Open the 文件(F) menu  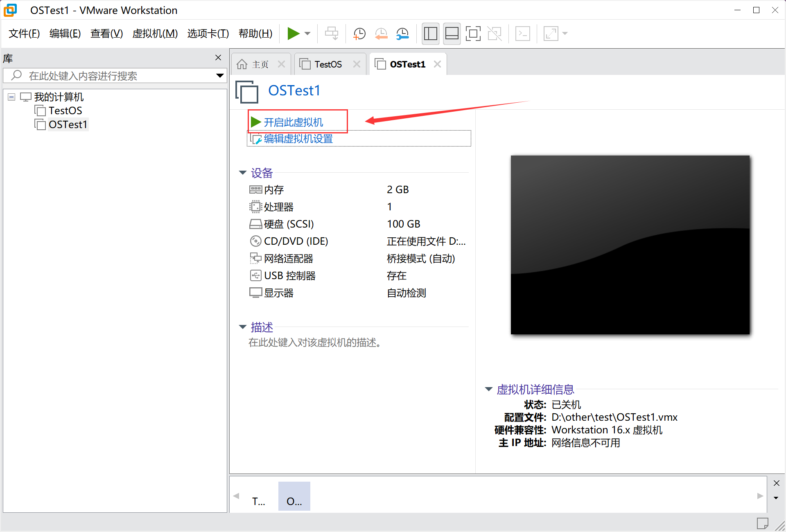point(24,34)
